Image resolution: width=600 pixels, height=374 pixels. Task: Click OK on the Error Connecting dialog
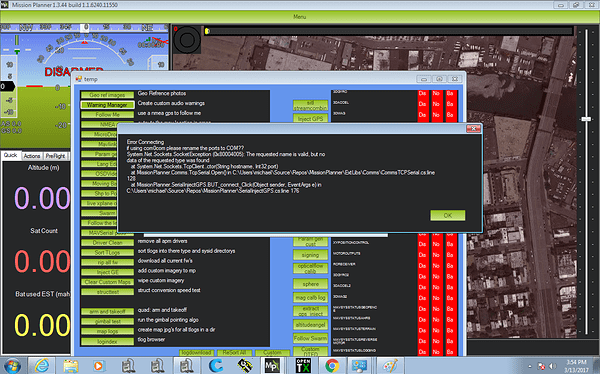click(448, 216)
